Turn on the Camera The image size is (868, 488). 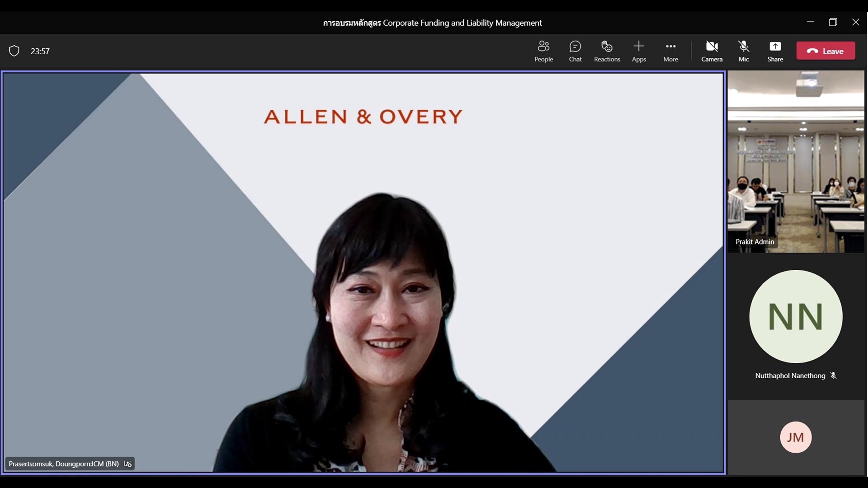(x=712, y=51)
